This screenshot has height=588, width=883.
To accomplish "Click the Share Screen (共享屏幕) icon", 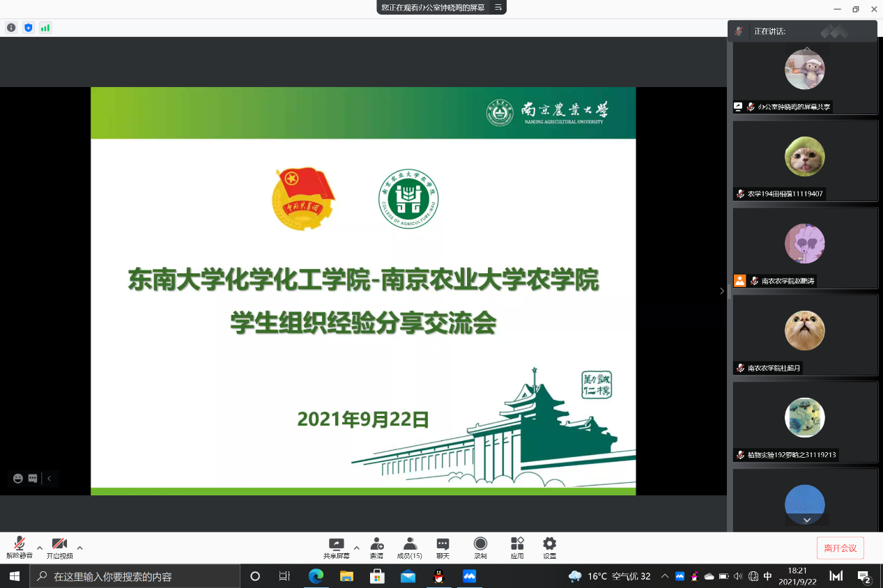I will coord(337,544).
